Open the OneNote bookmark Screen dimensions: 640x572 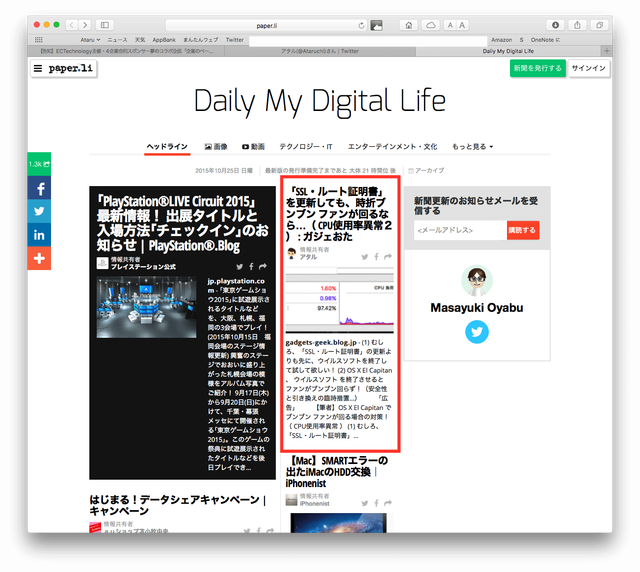click(x=545, y=40)
